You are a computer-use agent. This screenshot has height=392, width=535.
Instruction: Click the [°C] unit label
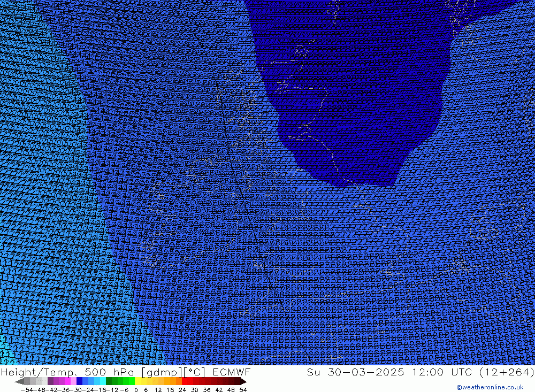click(195, 372)
